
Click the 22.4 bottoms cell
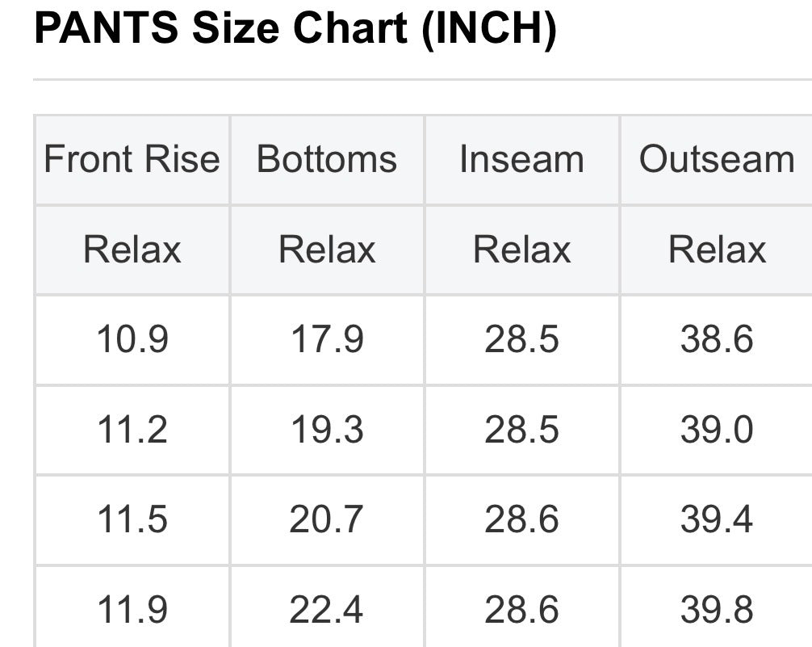327,610
